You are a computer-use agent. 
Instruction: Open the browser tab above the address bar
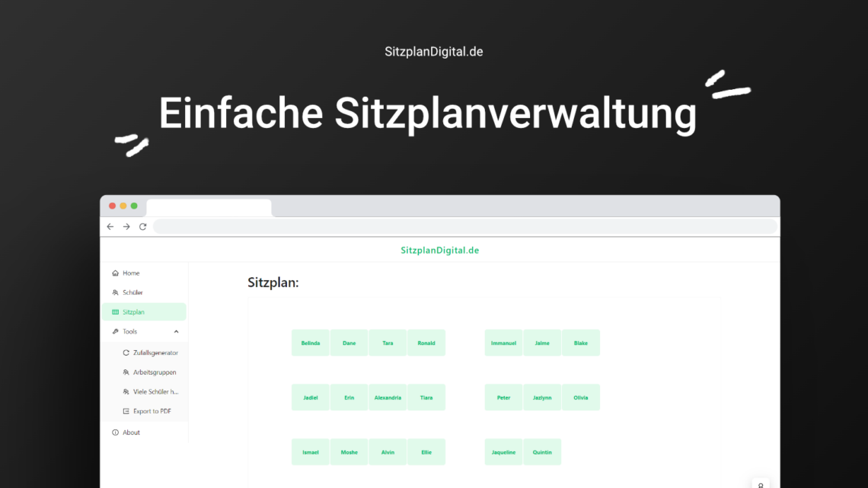pos(207,207)
